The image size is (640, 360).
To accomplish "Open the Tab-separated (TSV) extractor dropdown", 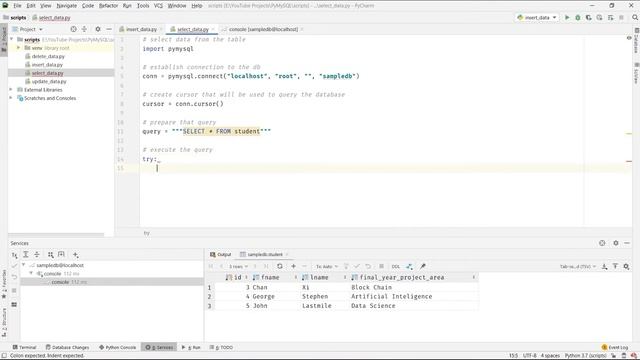I will point(578,267).
